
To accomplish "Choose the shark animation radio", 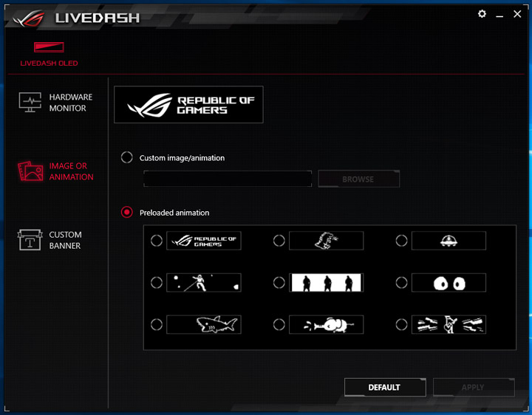I will tap(157, 324).
